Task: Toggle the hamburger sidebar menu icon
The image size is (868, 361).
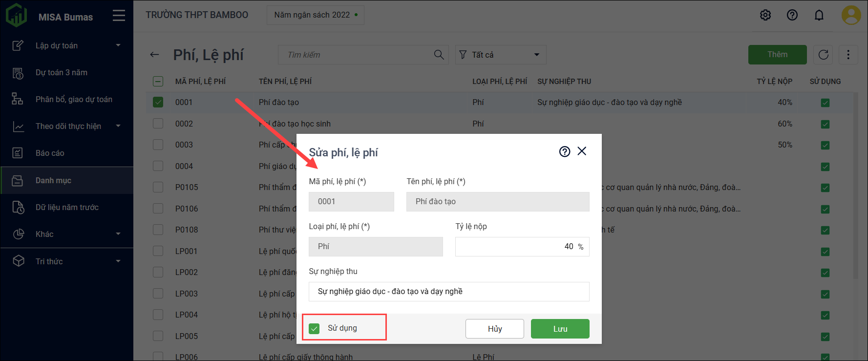Action: pos(119,16)
